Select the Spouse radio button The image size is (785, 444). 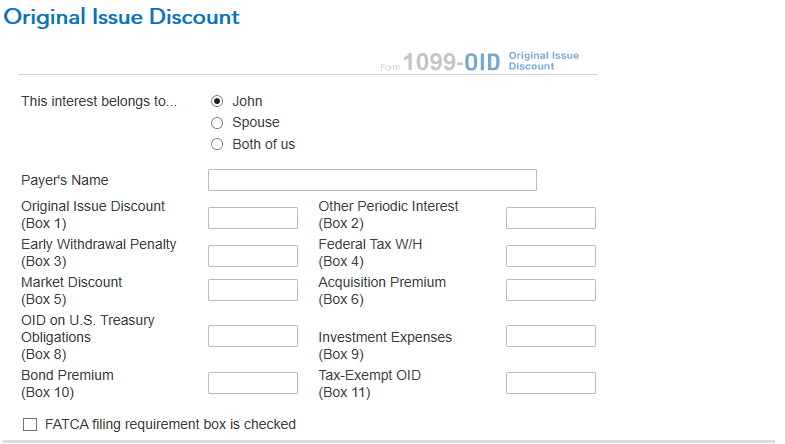[217, 123]
